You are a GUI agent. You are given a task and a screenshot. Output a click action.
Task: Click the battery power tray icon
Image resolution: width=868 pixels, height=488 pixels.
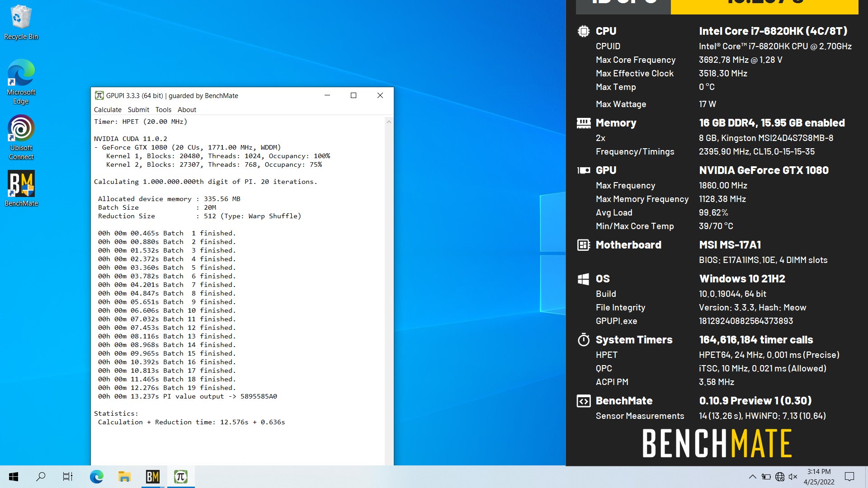[766, 477]
